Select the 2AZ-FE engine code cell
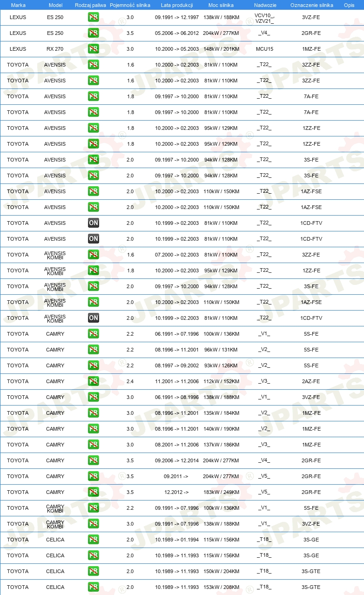Viewport: 364px width, 595px height. pyautogui.click(x=311, y=381)
